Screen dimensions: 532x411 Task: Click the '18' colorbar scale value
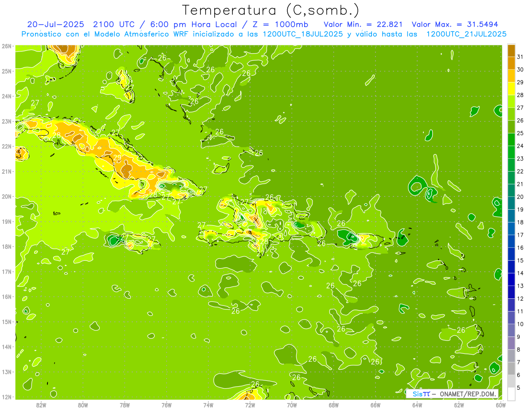point(520,223)
